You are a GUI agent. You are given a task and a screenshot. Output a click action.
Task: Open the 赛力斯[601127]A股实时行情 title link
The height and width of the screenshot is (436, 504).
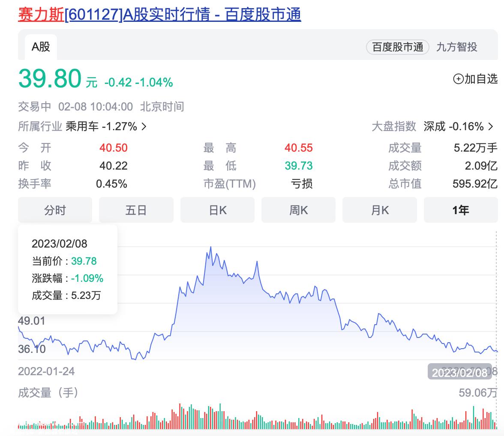pyautogui.click(x=159, y=15)
